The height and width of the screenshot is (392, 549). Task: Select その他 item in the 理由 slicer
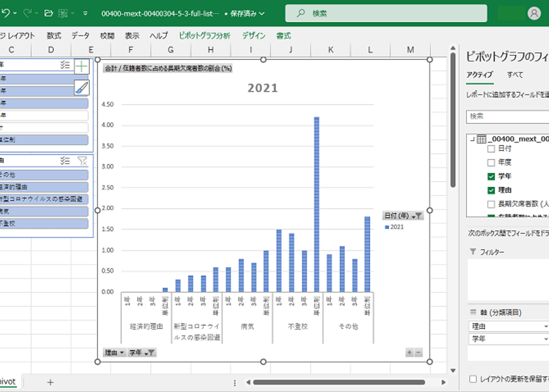pos(44,175)
